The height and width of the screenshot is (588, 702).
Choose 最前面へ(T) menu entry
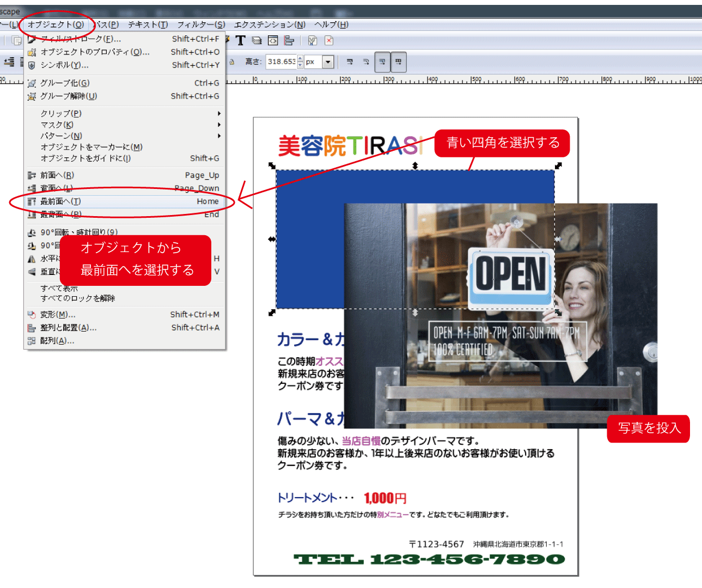click(x=125, y=201)
